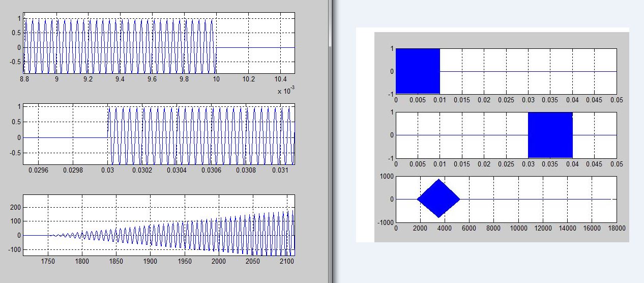
Task: Click the -100 y-axis tick label
Action: pos(14,249)
